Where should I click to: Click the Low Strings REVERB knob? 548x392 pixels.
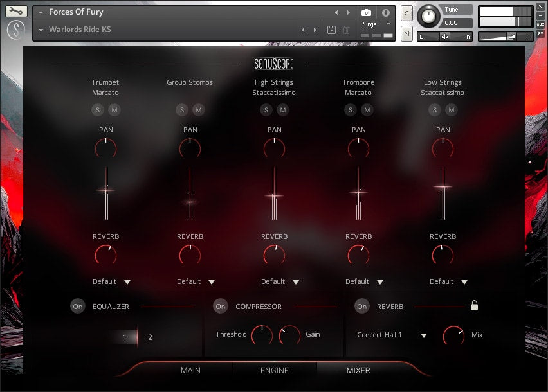tap(443, 255)
